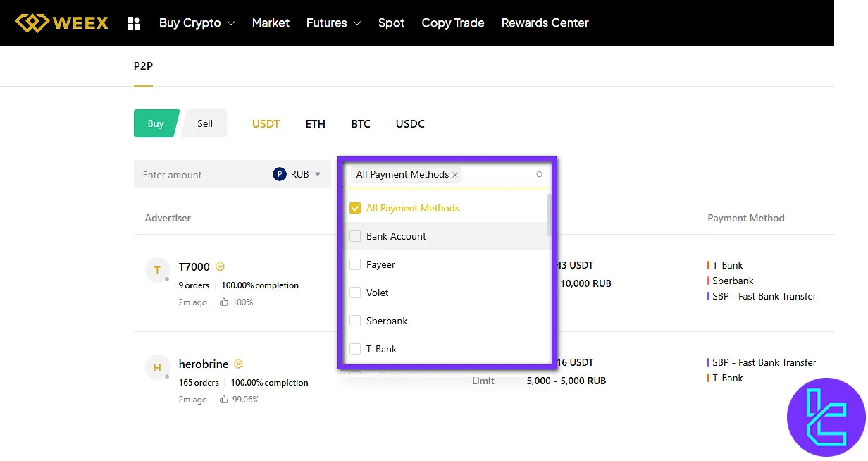Click "9 orders" under T7000
The height and width of the screenshot is (461, 868).
[194, 285]
